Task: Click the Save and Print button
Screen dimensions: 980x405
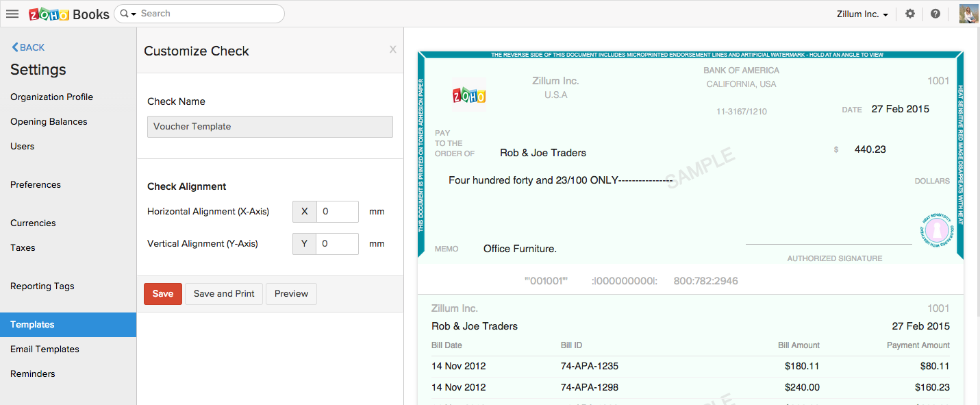Action: pos(224,293)
